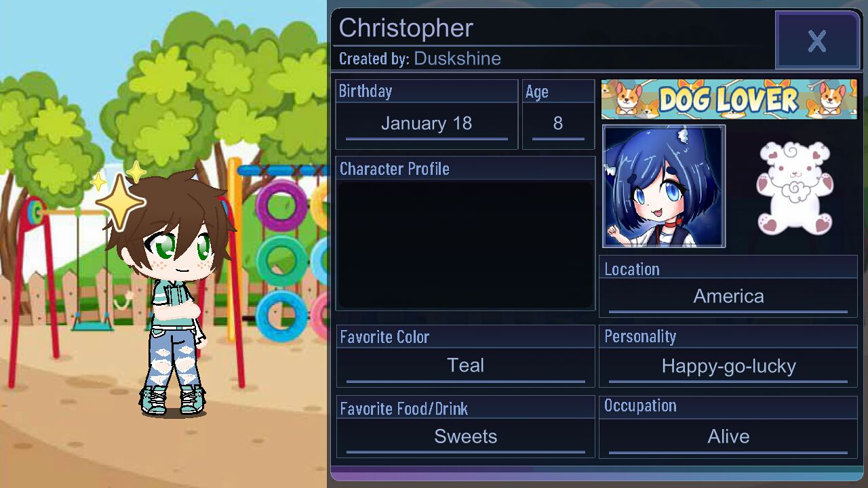
Task: Change Favorite Food/Drink from Sweets
Action: (x=465, y=436)
